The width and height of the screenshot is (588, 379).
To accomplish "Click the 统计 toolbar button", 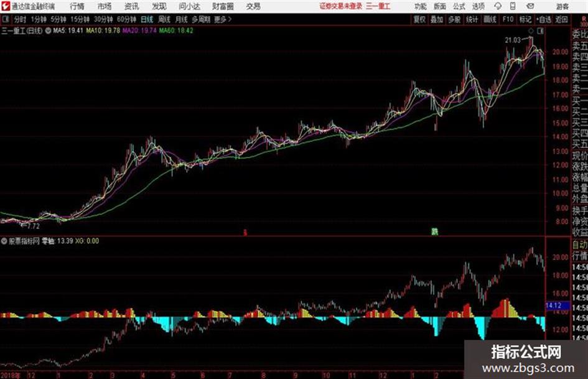I will coord(472,19).
